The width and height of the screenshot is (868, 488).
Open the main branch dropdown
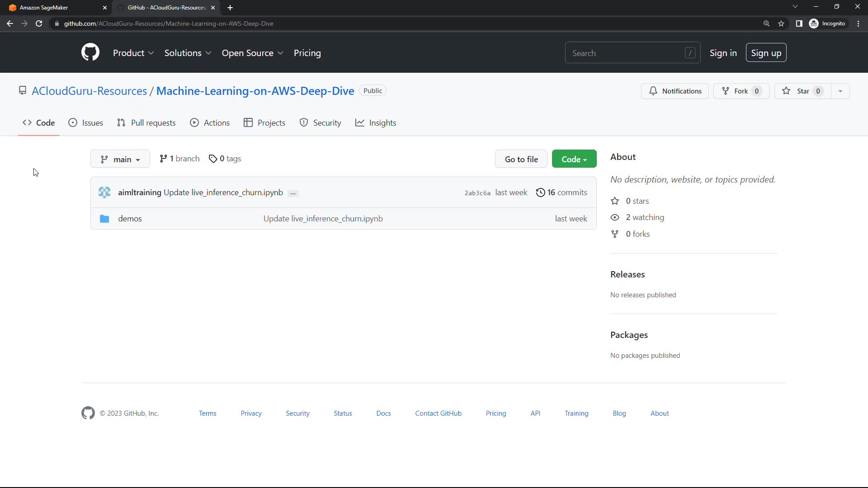120,159
